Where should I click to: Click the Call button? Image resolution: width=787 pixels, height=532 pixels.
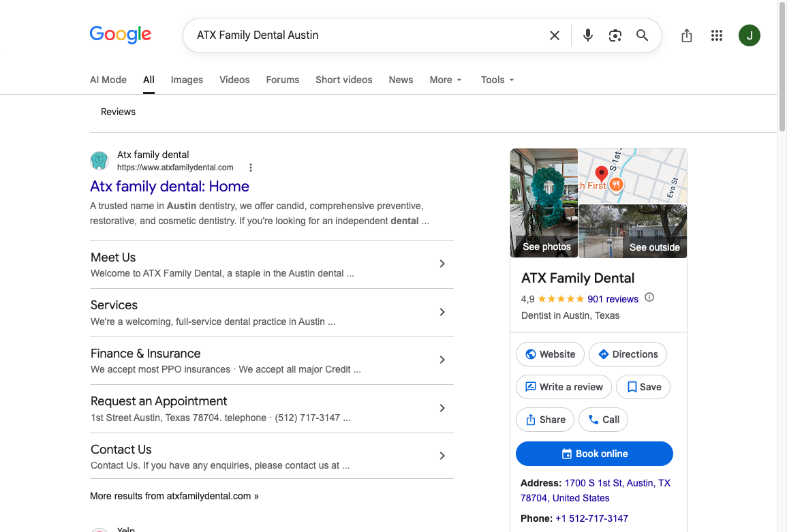pyautogui.click(x=603, y=420)
